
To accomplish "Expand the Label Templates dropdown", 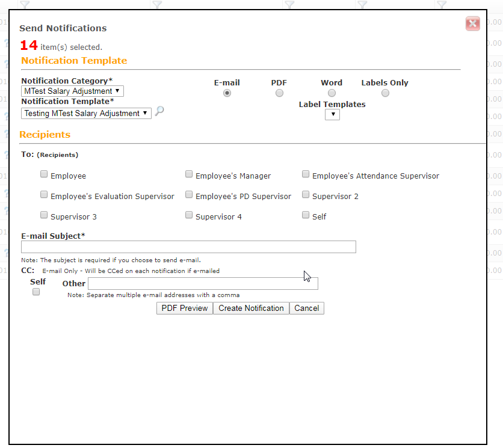I will pyautogui.click(x=332, y=114).
